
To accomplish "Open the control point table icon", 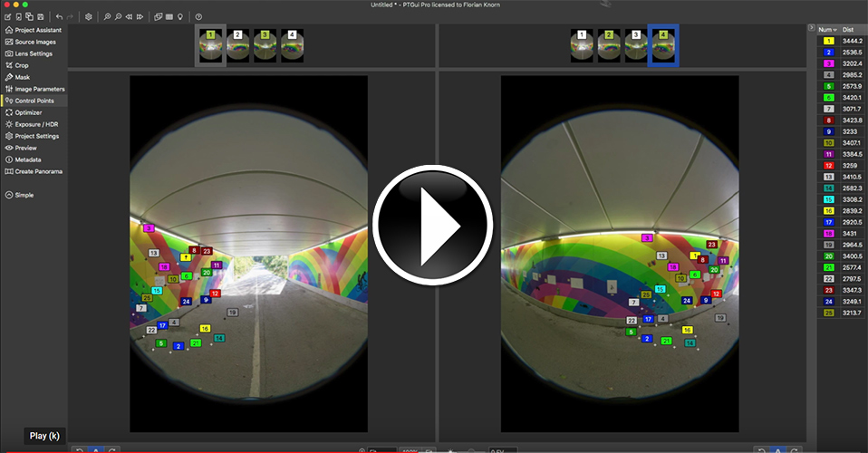I will pos(169,17).
